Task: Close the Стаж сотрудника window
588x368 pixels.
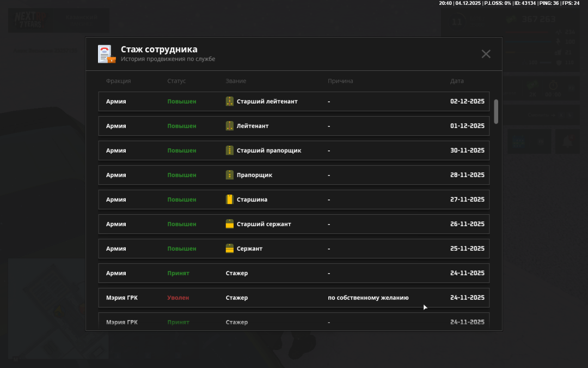Action: [x=486, y=53]
